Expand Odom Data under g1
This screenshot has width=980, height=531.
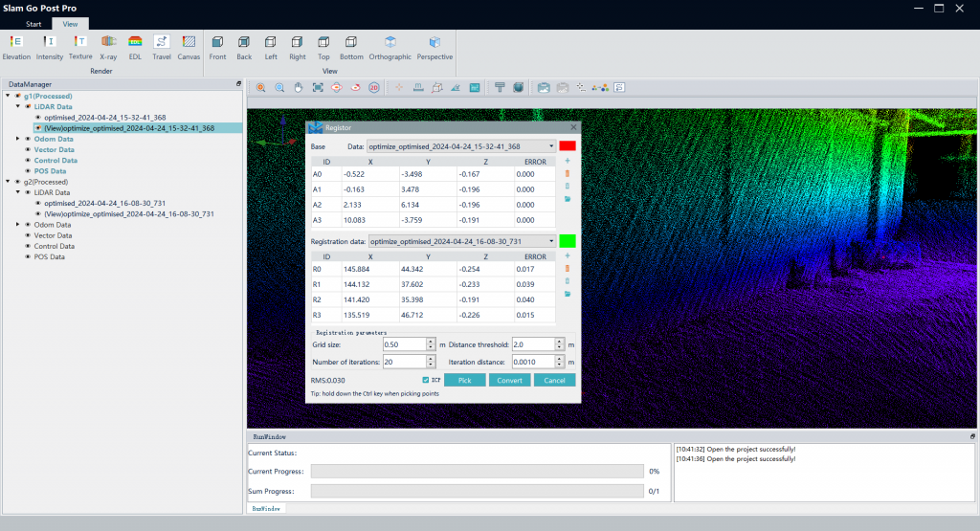click(x=18, y=139)
